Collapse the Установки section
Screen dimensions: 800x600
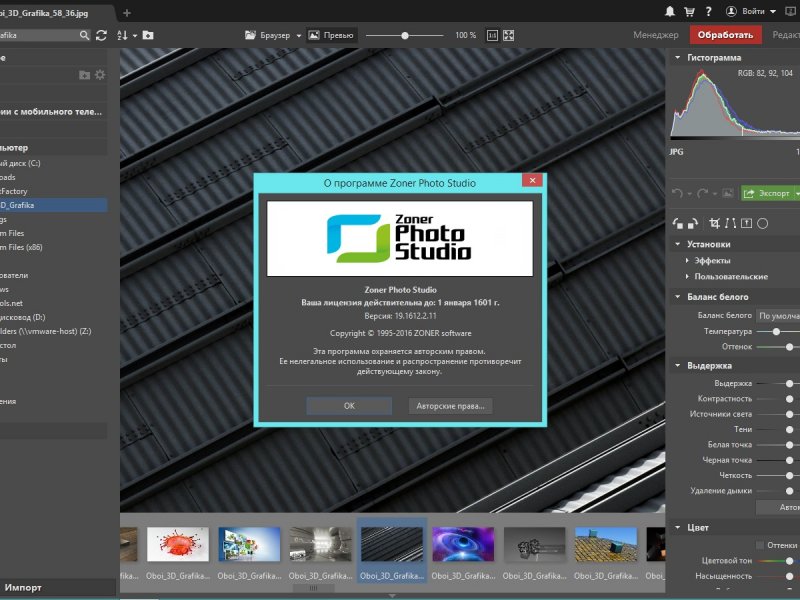[678, 244]
